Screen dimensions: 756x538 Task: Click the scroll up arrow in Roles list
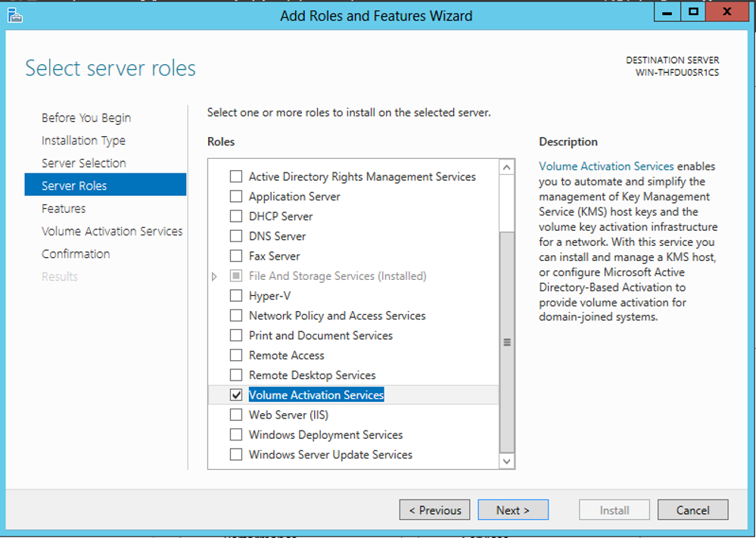coord(506,167)
